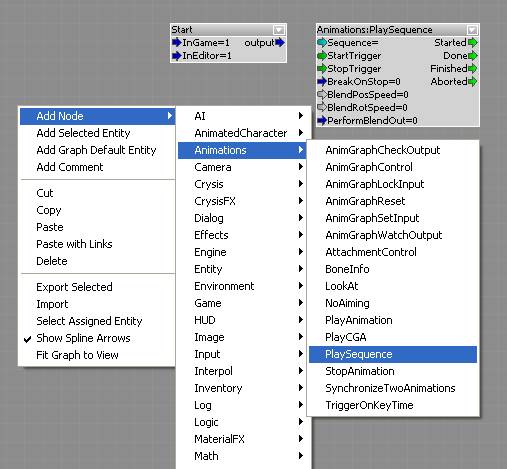Viewport: 507px width, 469px height.
Task: Collapse the Animations:PlaySequence node via header arrow
Action: (472, 30)
